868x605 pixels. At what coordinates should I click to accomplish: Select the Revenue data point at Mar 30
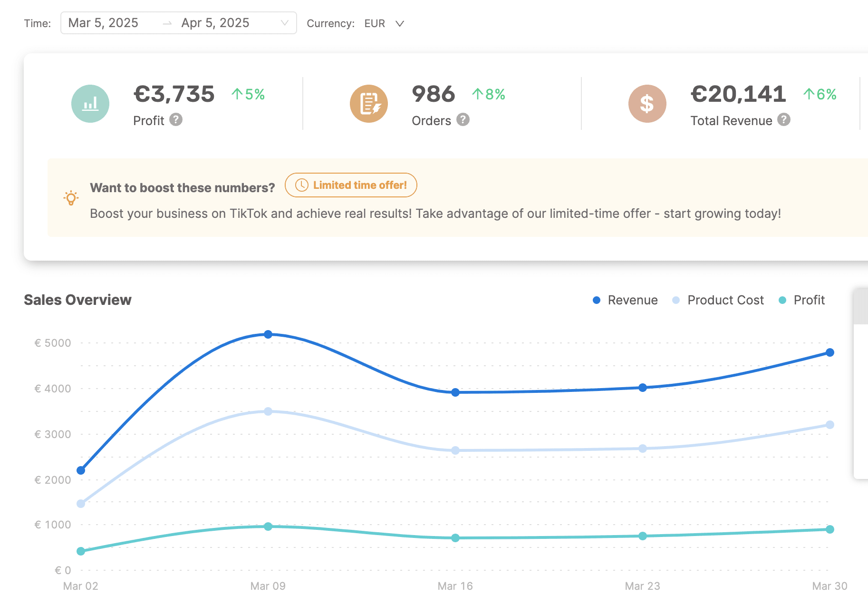[830, 352]
